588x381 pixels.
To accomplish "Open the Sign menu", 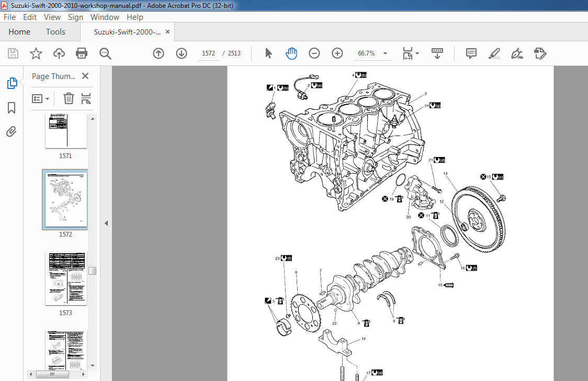I will tap(75, 17).
